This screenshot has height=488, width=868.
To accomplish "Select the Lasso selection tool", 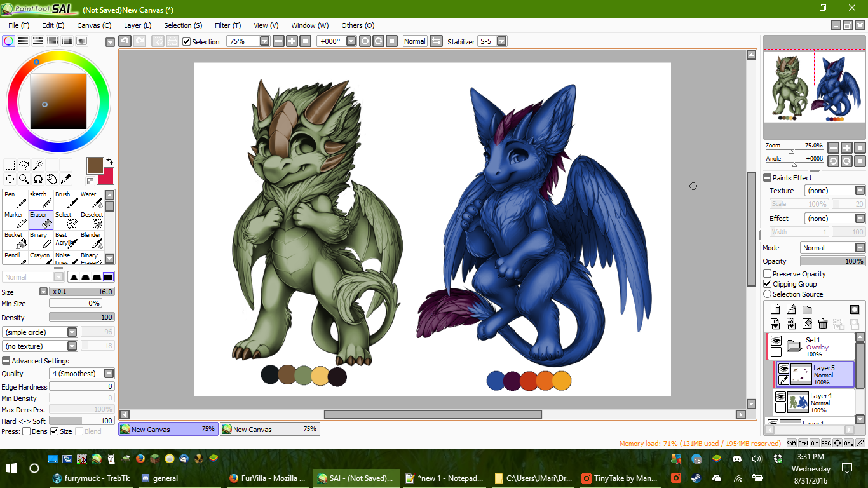I will coord(24,165).
